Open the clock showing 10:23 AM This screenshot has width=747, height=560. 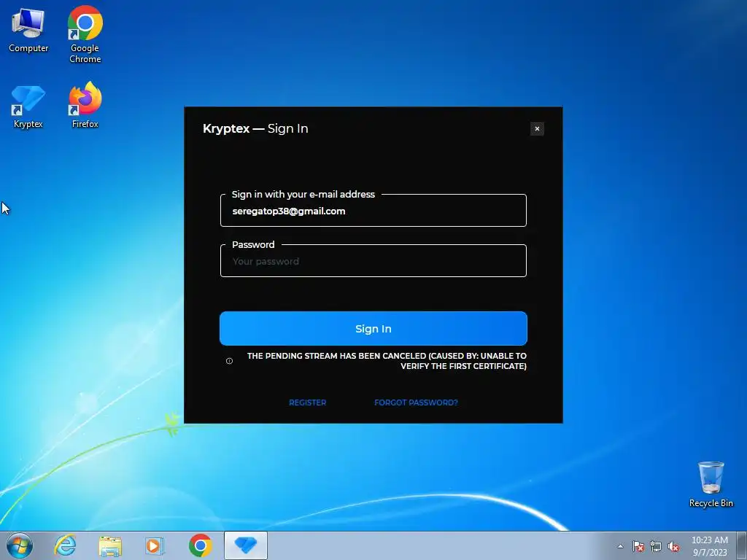(x=710, y=545)
